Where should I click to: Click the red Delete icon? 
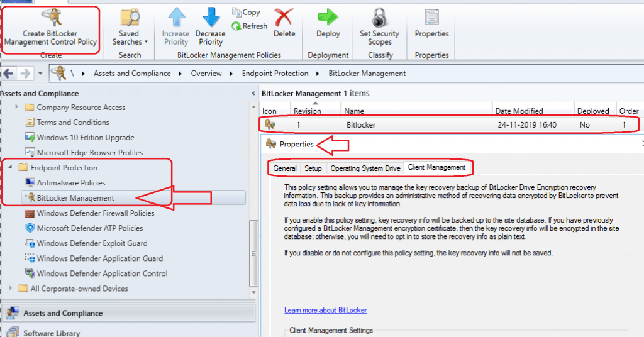[284, 17]
